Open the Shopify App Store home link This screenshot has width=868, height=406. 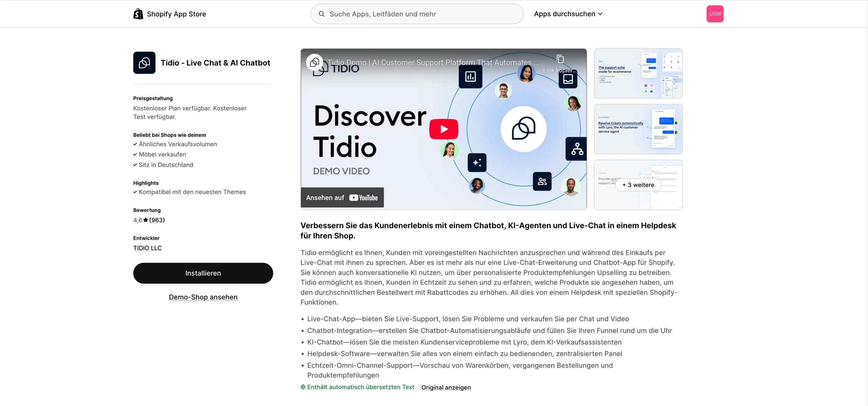point(170,14)
